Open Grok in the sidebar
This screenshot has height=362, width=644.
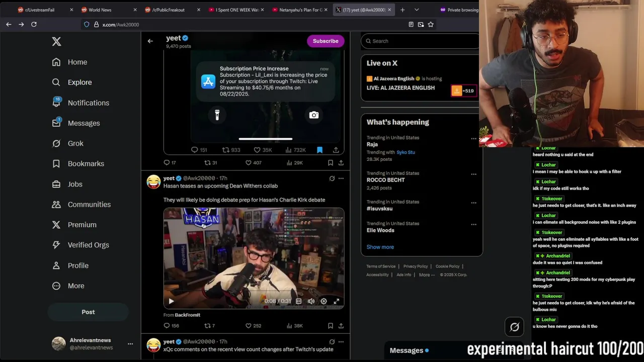(68, 143)
